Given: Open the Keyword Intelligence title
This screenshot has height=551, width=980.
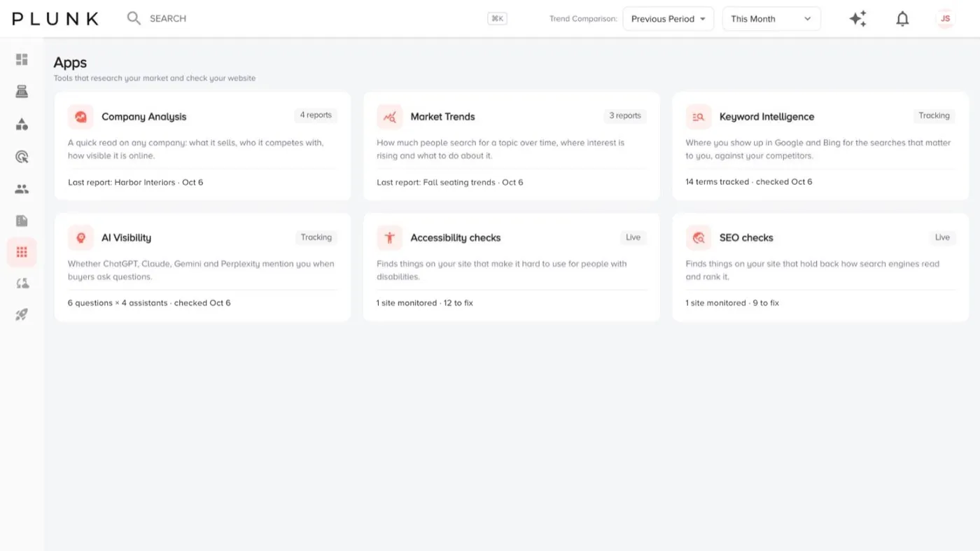Looking at the screenshot, I should coord(767,117).
